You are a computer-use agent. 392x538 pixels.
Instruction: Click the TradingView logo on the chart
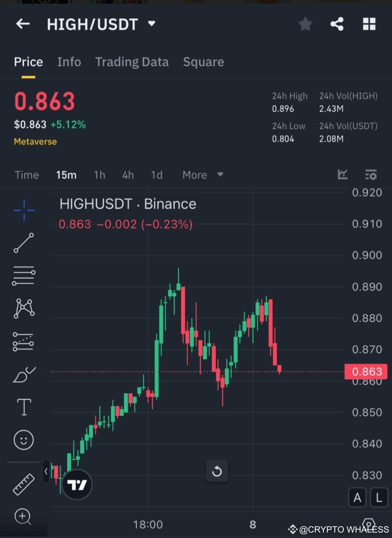click(x=77, y=485)
